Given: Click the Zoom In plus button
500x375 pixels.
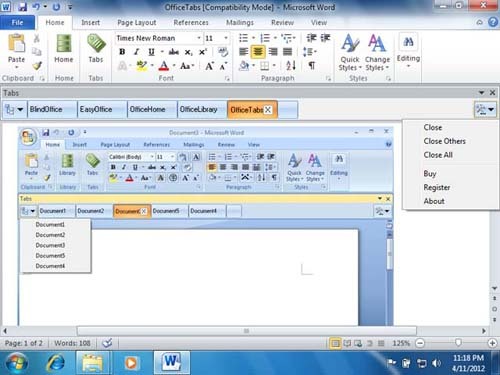Looking at the screenshot, I should (492, 343).
